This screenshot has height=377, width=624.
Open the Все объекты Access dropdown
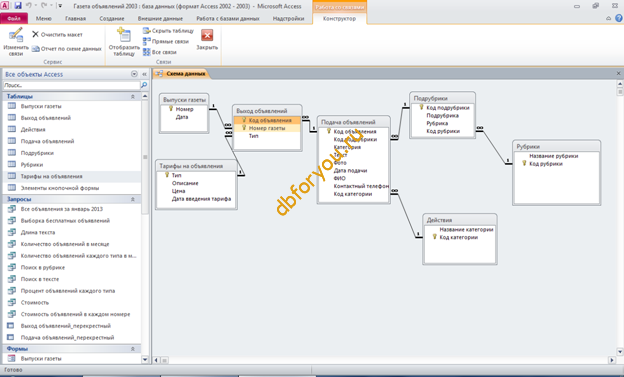coord(134,74)
